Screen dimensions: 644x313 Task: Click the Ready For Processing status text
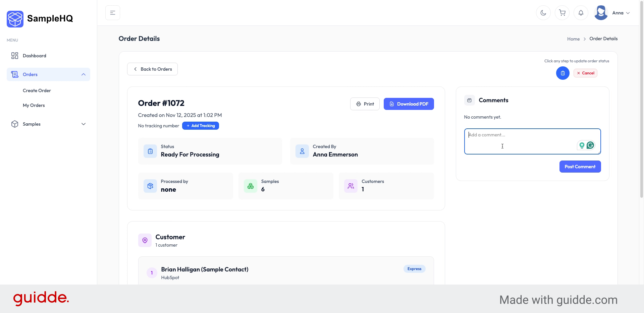pyautogui.click(x=190, y=154)
